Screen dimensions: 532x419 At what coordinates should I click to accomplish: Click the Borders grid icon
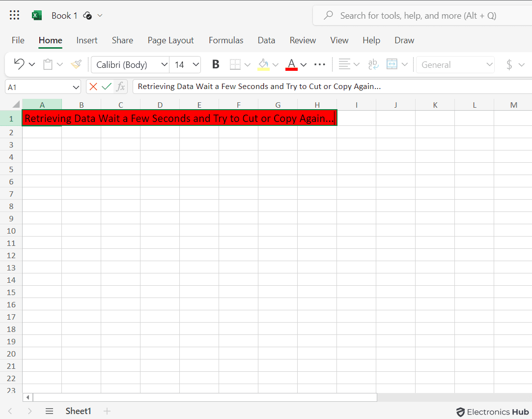pyautogui.click(x=235, y=64)
